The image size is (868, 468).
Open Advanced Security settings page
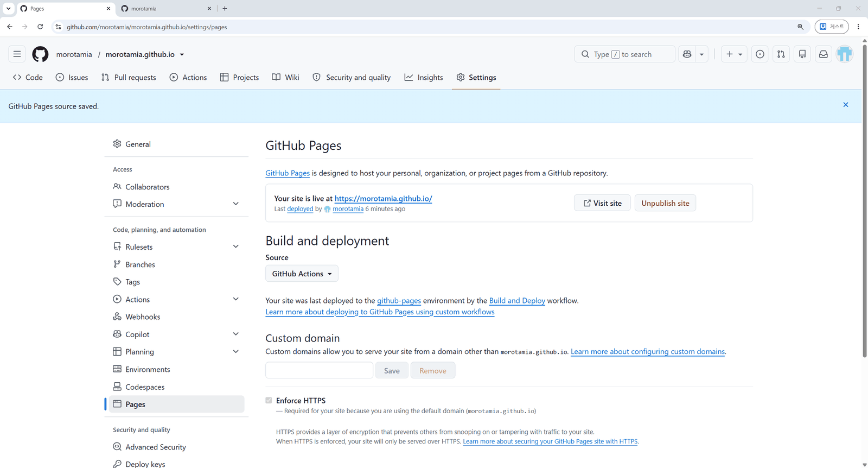(x=176, y=447)
